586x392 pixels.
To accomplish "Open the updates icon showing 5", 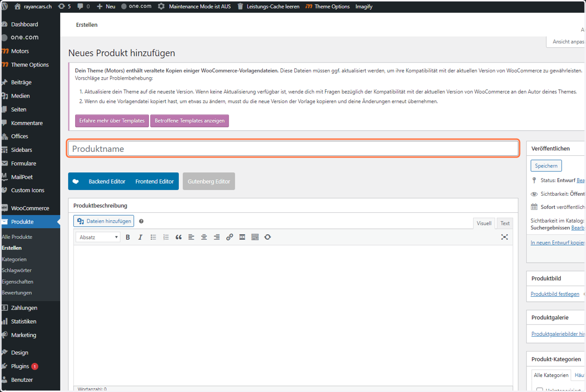I will pyautogui.click(x=64, y=7).
